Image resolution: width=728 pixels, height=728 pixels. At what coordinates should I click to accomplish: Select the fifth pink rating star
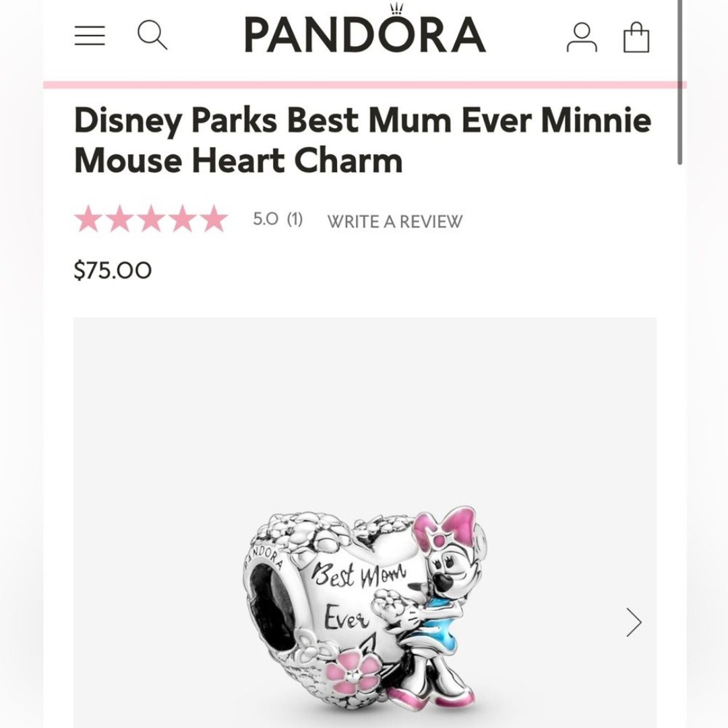214,218
